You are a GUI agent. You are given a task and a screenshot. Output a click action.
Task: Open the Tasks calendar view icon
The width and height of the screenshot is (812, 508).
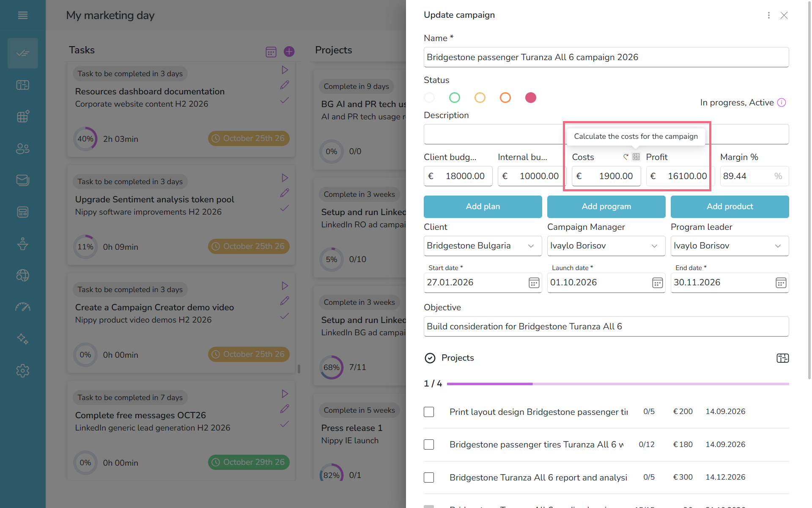[x=271, y=52]
